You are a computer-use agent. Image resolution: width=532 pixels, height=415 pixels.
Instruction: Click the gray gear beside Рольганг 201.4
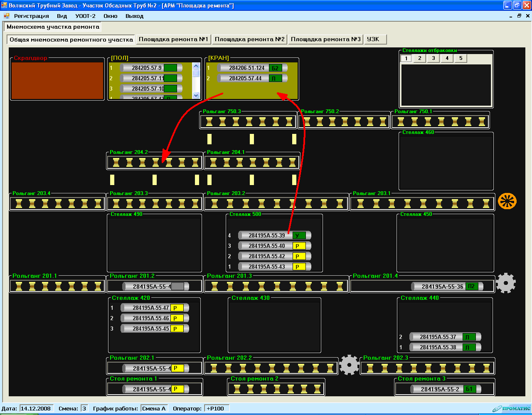coord(506,283)
